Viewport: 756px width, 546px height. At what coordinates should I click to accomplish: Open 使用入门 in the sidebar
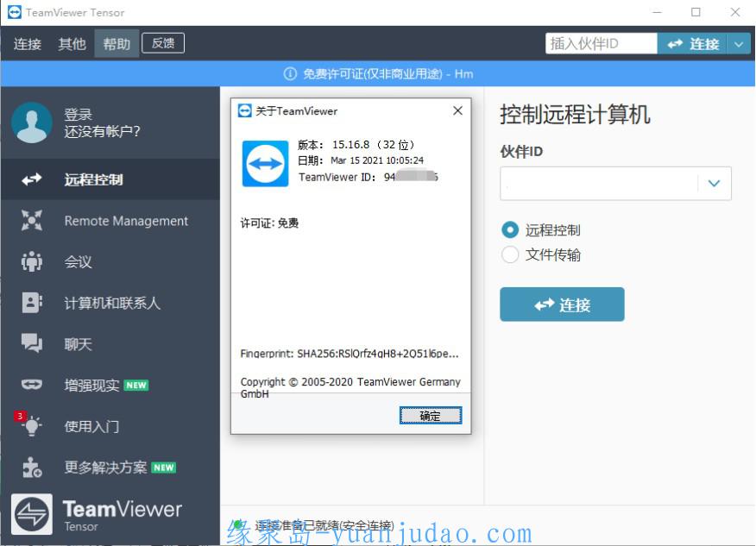pos(110,426)
